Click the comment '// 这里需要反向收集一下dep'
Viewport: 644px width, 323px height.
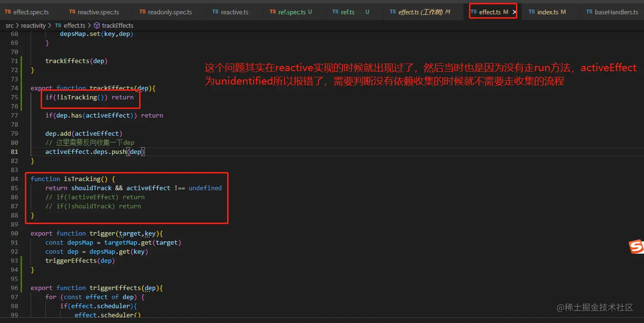(90, 143)
